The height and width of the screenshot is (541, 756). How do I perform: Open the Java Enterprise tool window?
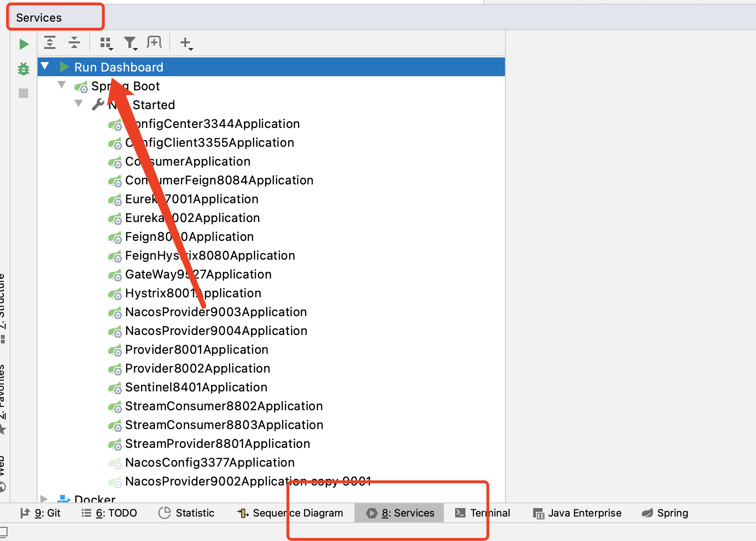point(577,513)
